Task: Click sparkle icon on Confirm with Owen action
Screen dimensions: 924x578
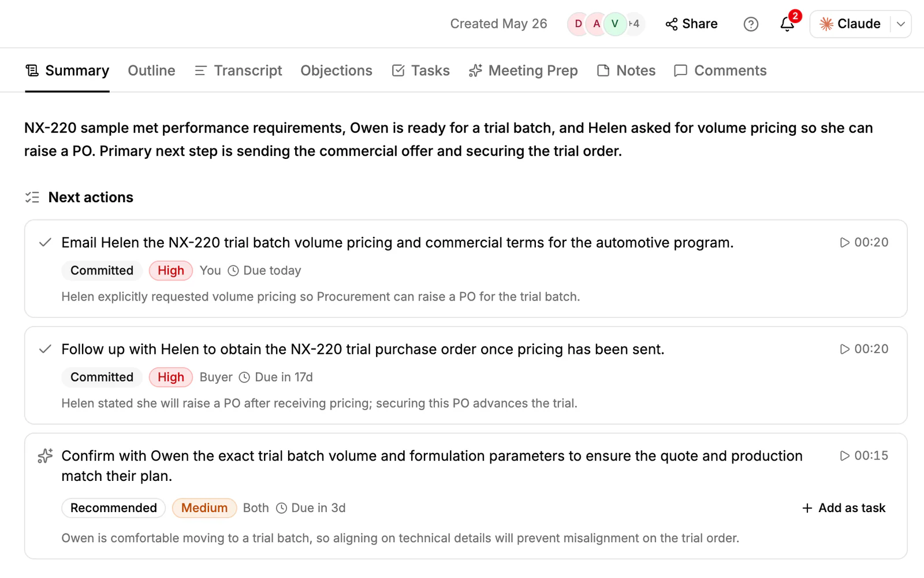Action: [x=45, y=456]
